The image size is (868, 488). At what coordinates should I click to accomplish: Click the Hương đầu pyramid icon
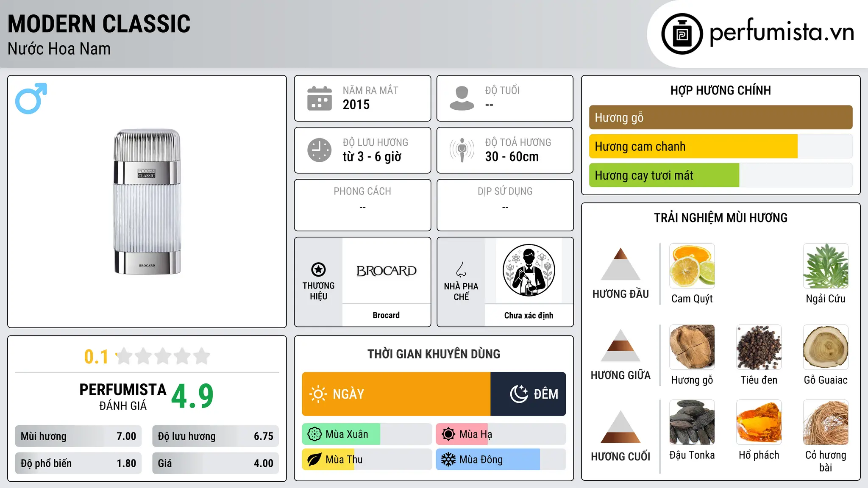pos(620,264)
